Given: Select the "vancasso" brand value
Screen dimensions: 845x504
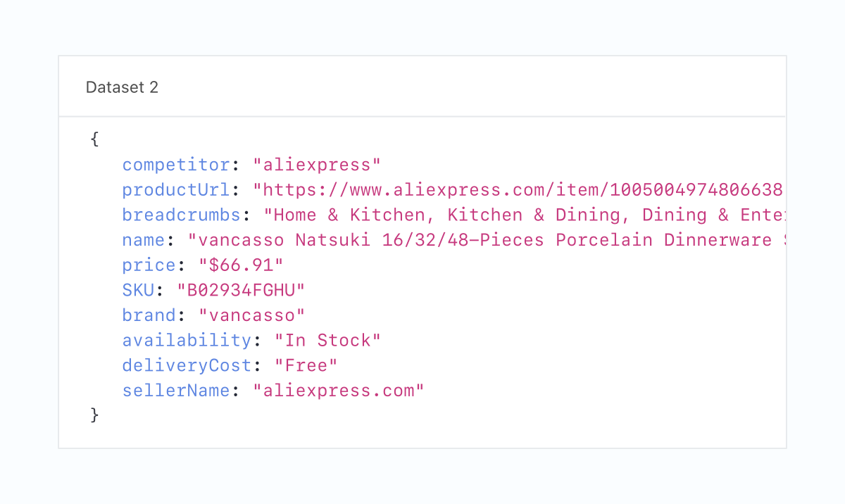Looking at the screenshot, I should (x=252, y=315).
